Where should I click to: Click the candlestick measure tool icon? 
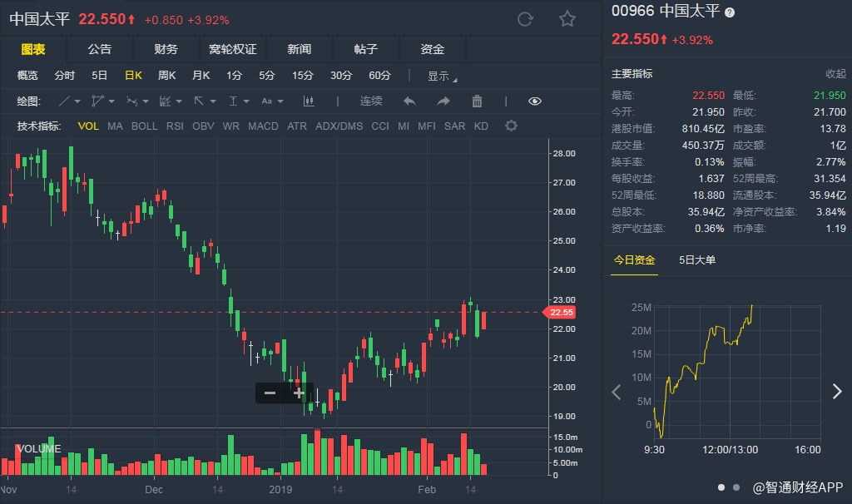pos(309,101)
